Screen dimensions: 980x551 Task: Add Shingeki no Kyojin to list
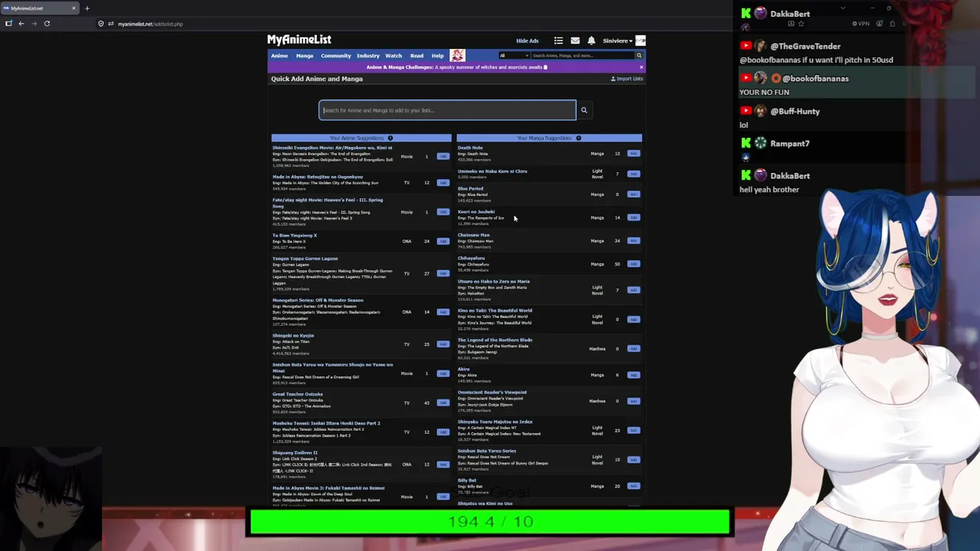click(x=443, y=344)
